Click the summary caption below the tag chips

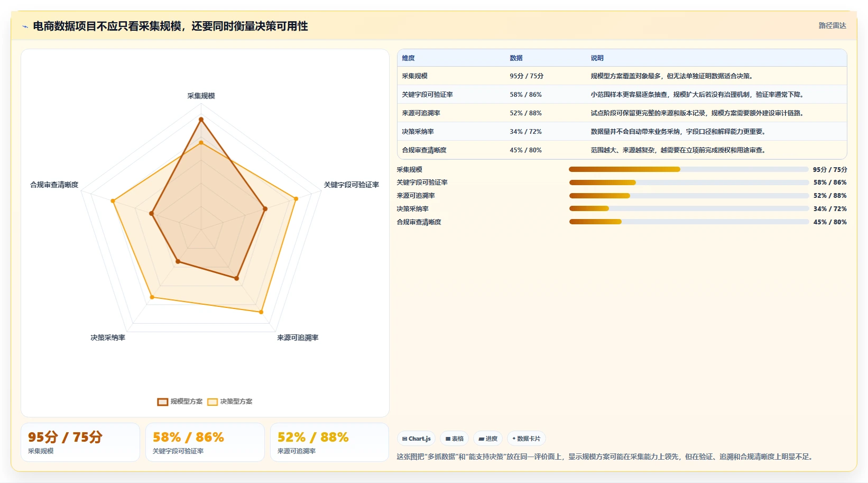click(606, 457)
